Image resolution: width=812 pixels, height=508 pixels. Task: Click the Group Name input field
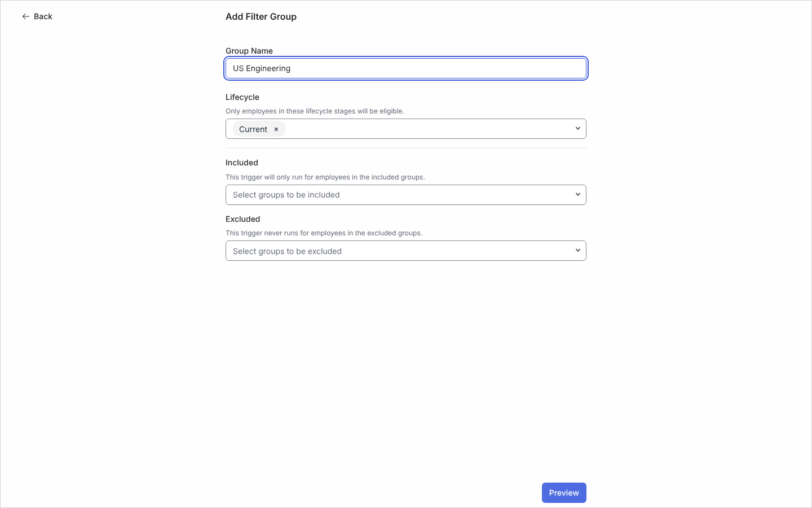pos(406,68)
